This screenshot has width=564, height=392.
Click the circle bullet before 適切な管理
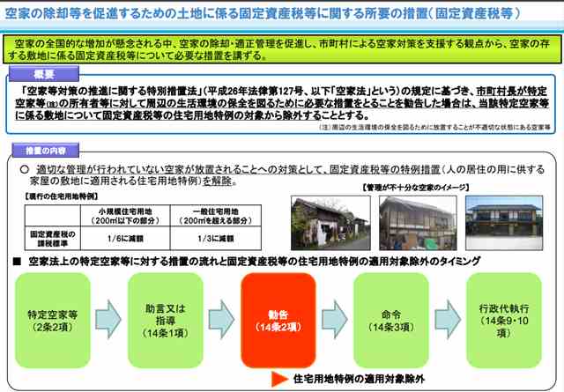[24, 167]
